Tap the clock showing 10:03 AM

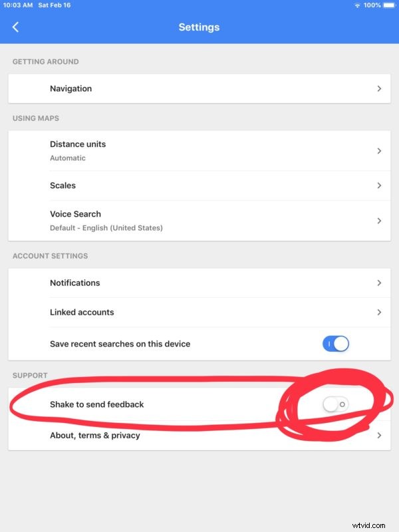tap(17, 5)
